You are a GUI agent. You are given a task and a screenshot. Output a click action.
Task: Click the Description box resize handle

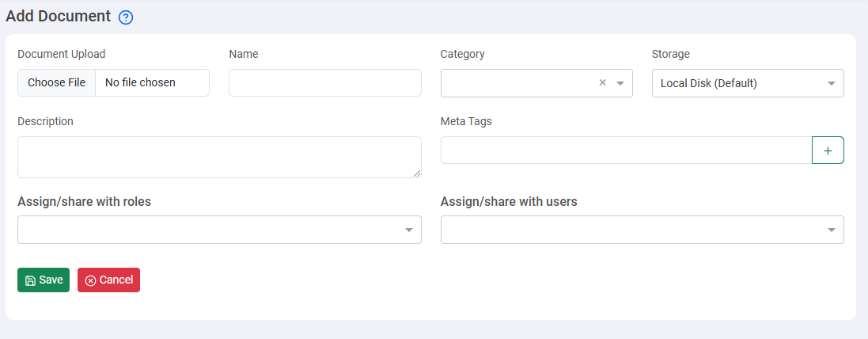pyautogui.click(x=417, y=173)
